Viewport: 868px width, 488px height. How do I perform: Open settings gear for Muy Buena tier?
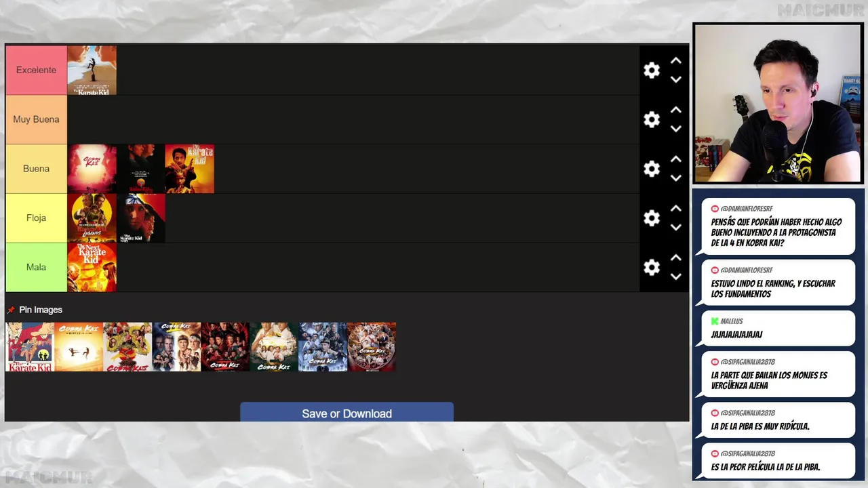tap(652, 120)
